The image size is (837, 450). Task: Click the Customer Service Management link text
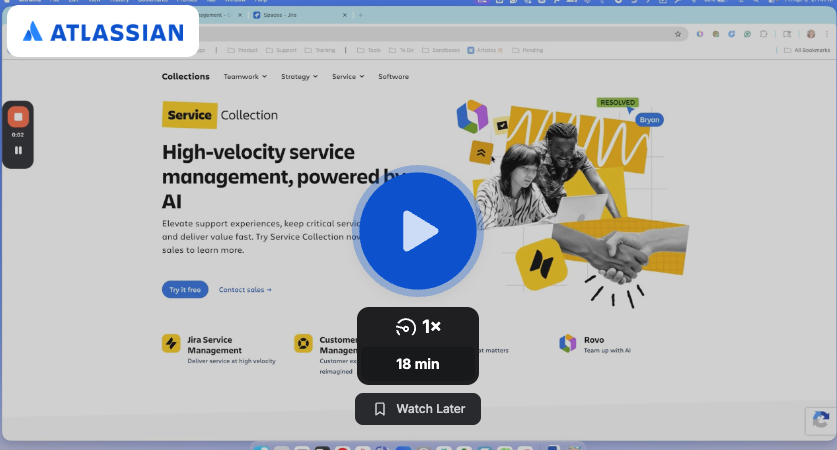tap(338, 345)
